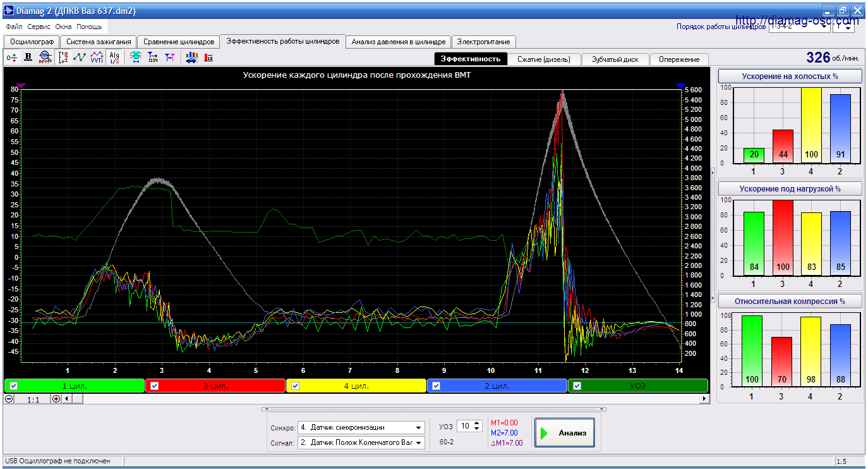This screenshot has width=868, height=469.
Task: Click the blue triangle marker above the chart
Action: (x=680, y=85)
